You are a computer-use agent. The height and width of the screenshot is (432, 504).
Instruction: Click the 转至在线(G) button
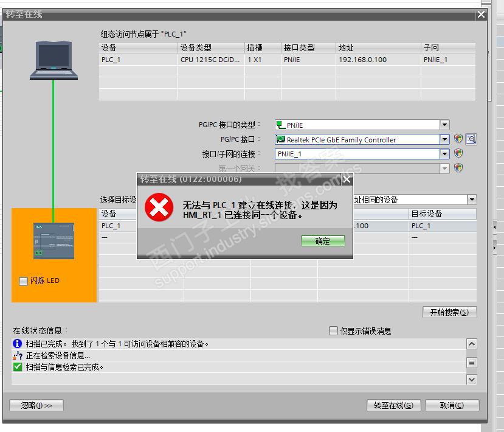[394, 405]
